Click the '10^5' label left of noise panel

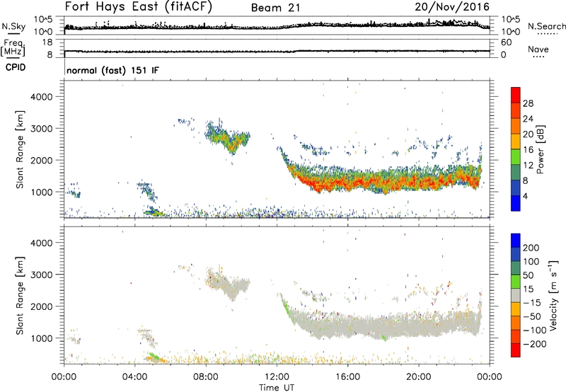pyautogui.click(x=43, y=19)
